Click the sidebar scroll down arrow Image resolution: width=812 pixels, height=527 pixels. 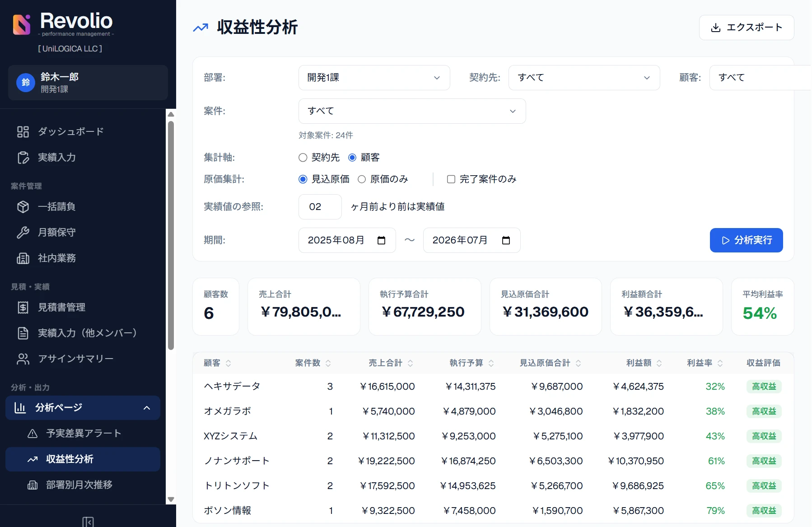coord(171,499)
